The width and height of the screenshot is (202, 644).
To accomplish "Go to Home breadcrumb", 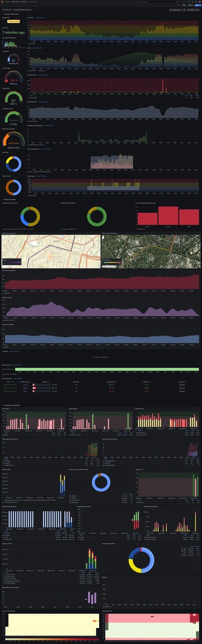I will pyautogui.click(x=7, y=2).
